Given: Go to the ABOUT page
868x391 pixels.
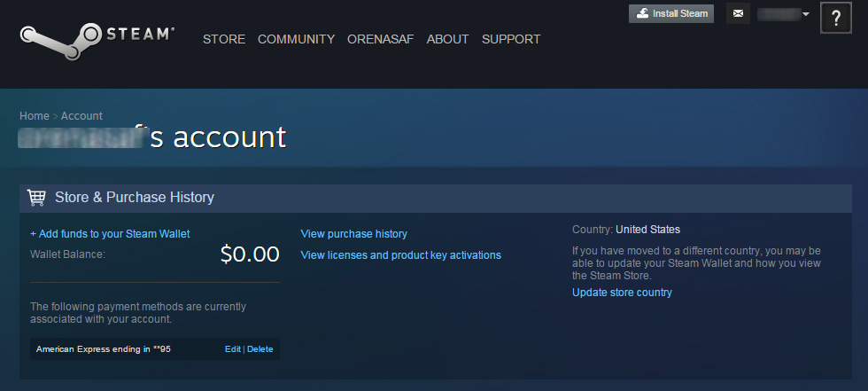Looking at the screenshot, I should (x=447, y=39).
